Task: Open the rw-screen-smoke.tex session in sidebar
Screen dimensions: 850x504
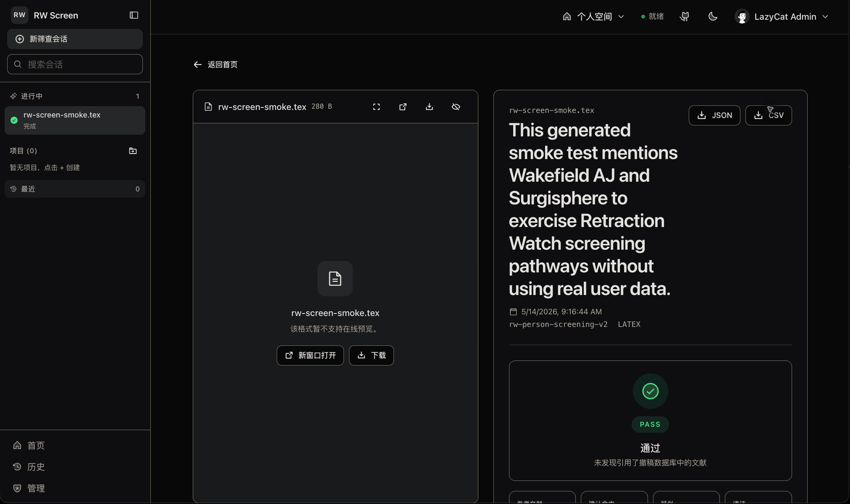Action: (x=75, y=120)
